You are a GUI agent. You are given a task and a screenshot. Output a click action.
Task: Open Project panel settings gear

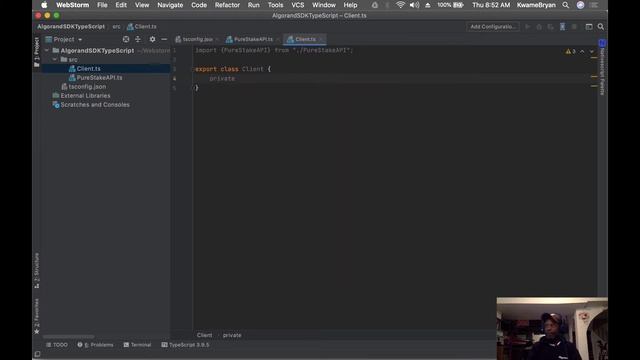point(152,39)
